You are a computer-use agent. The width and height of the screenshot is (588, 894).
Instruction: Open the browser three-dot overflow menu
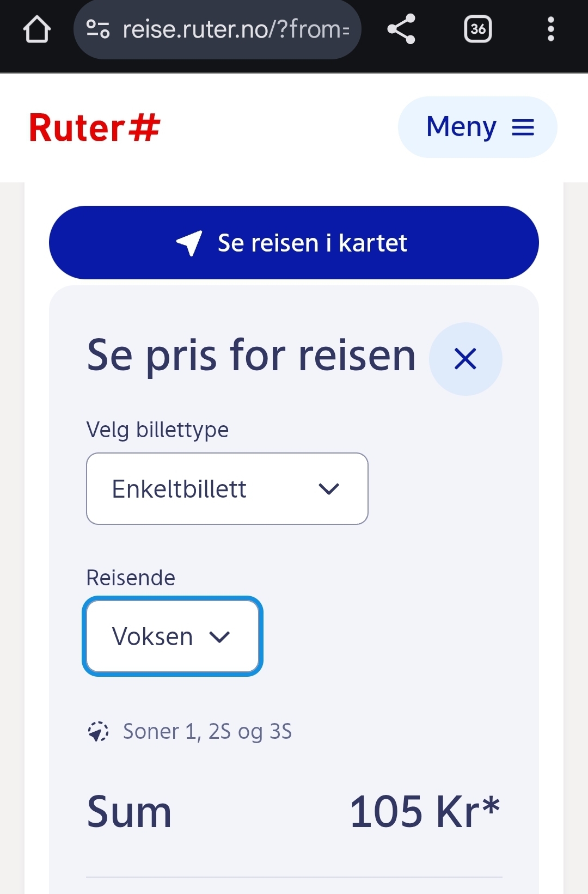550,29
